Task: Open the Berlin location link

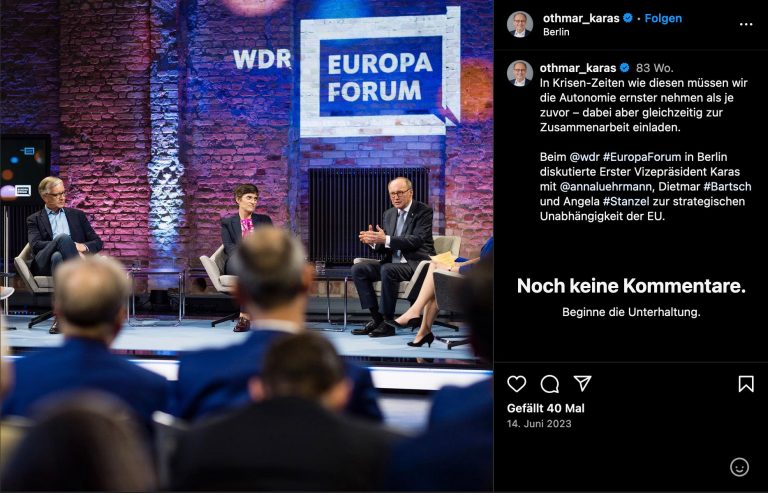Action: pyautogui.click(x=556, y=32)
